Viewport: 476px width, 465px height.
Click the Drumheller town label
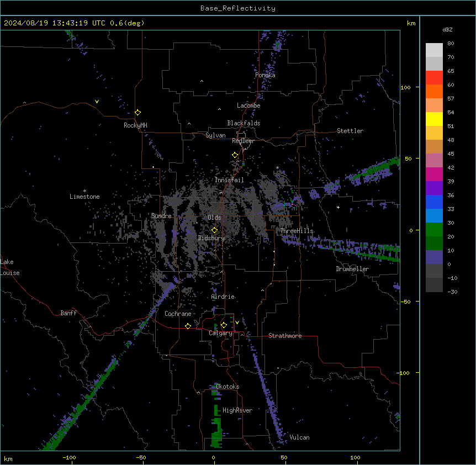352,269
